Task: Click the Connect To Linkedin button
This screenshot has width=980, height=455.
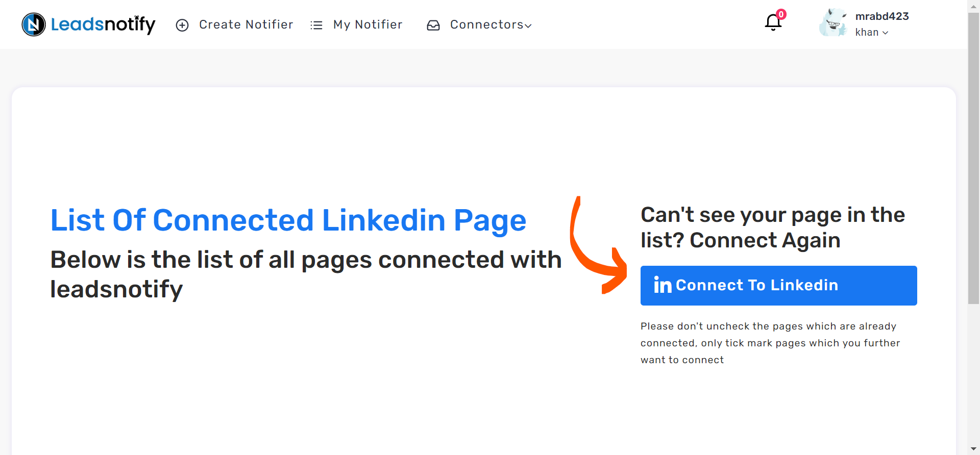Action: click(x=778, y=286)
